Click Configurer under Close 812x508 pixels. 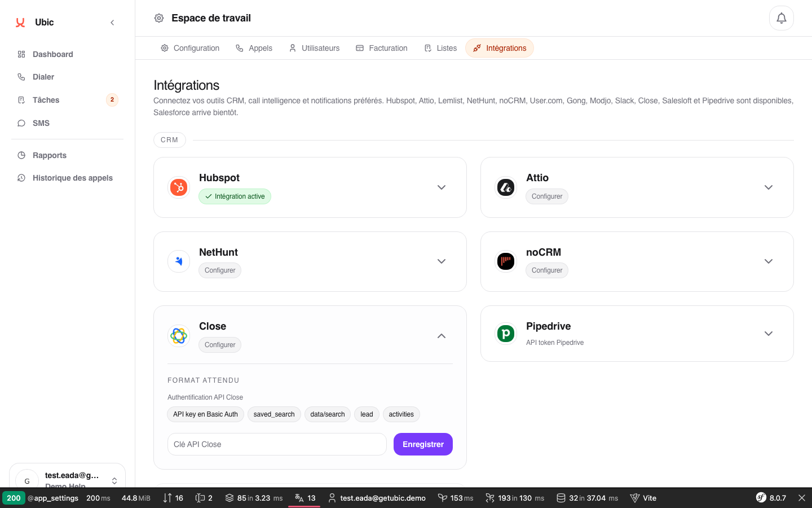click(220, 345)
